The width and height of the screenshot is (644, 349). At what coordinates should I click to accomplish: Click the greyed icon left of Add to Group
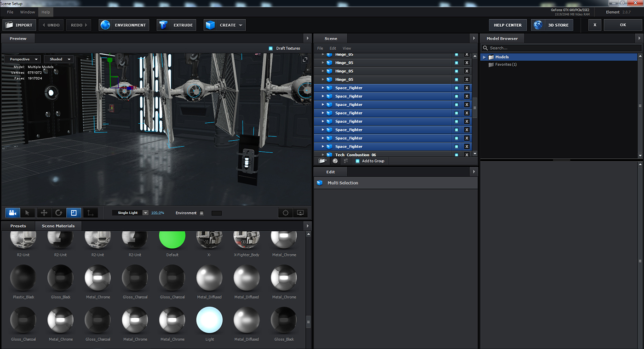coord(346,161)
